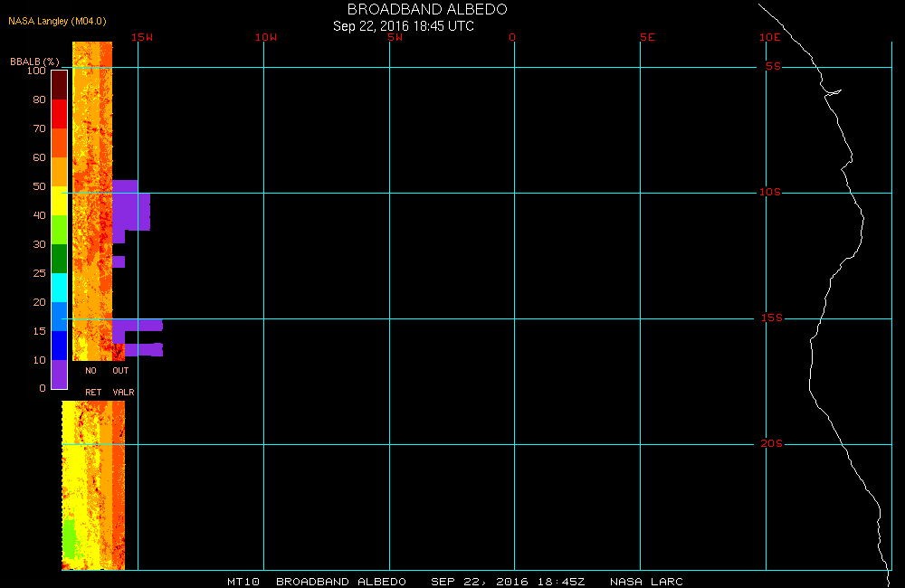Click the 5S latitude label

click(x=773, y=66)
